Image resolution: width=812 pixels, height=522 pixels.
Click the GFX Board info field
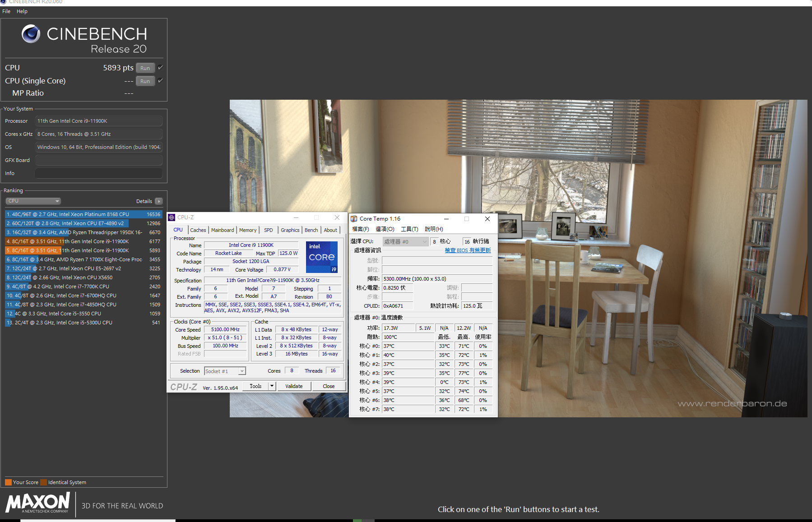[x=99, y=160]
